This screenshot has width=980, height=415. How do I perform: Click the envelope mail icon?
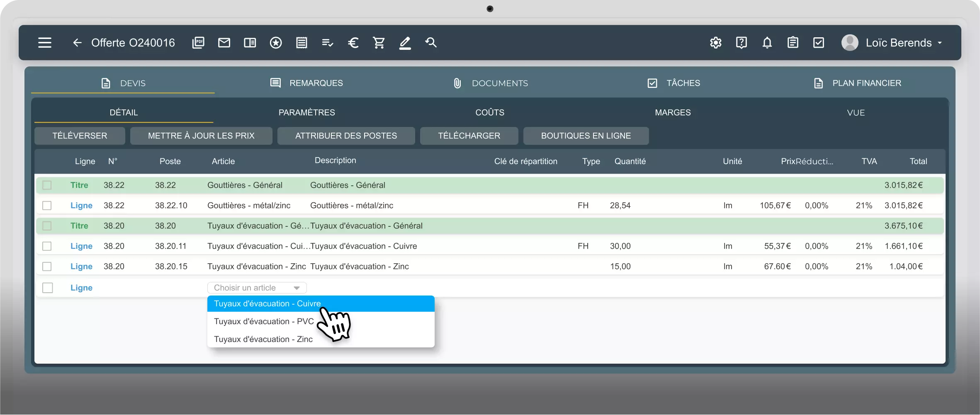224,43
